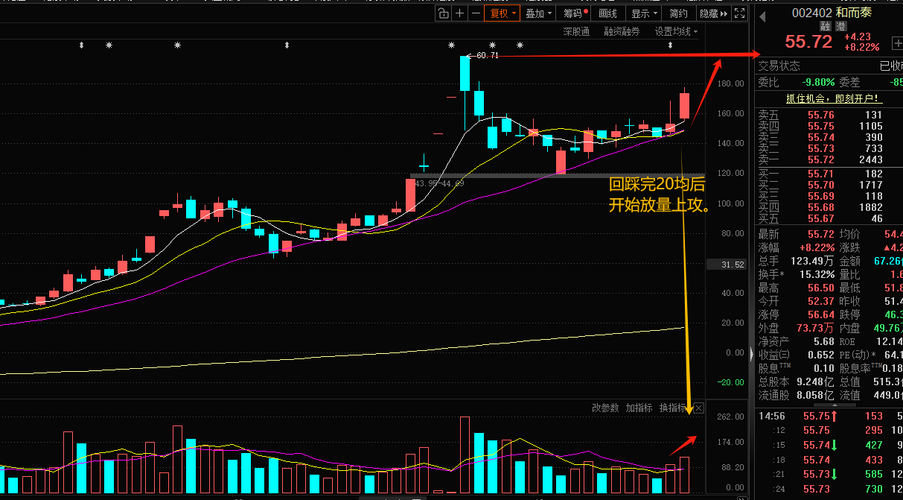Image resolution: width=903 pixels, height=500 pixels.
Task: Expand the 叠加 overlay dropdown
Action: click(x=538, y=14)
